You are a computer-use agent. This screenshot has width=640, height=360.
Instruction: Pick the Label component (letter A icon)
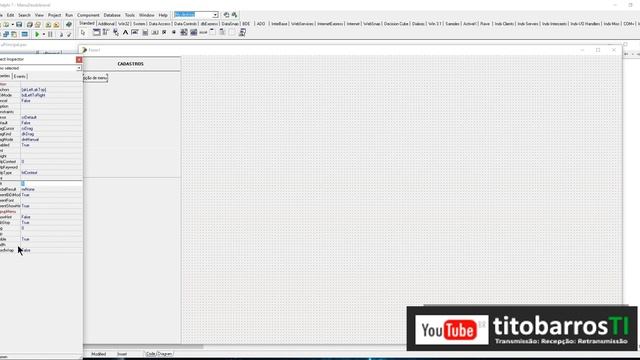[x=125, y=32]
